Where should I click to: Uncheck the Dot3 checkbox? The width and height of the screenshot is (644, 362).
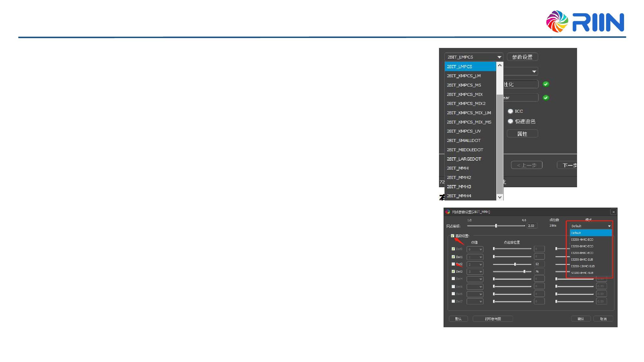[x=453, y=272]
